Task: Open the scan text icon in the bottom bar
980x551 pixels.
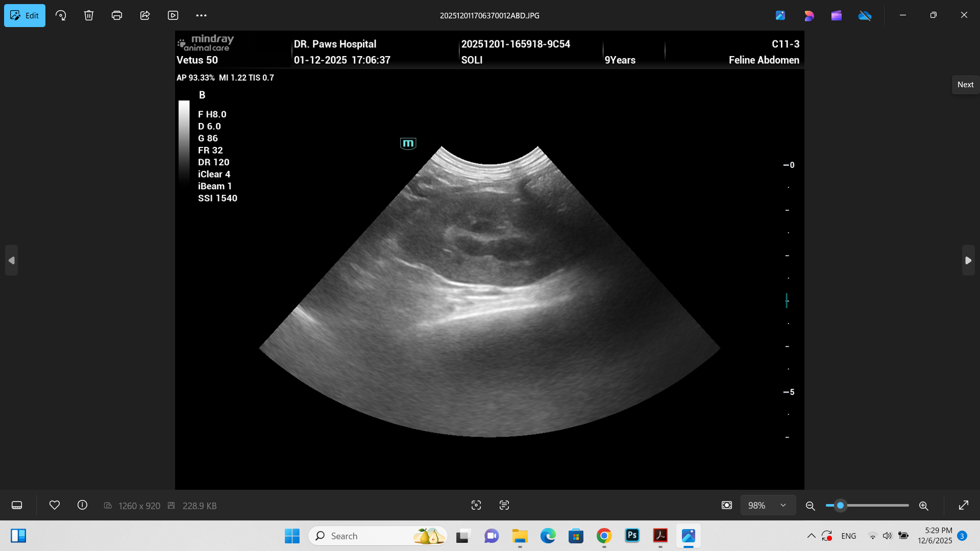Action: click(504, 505)
